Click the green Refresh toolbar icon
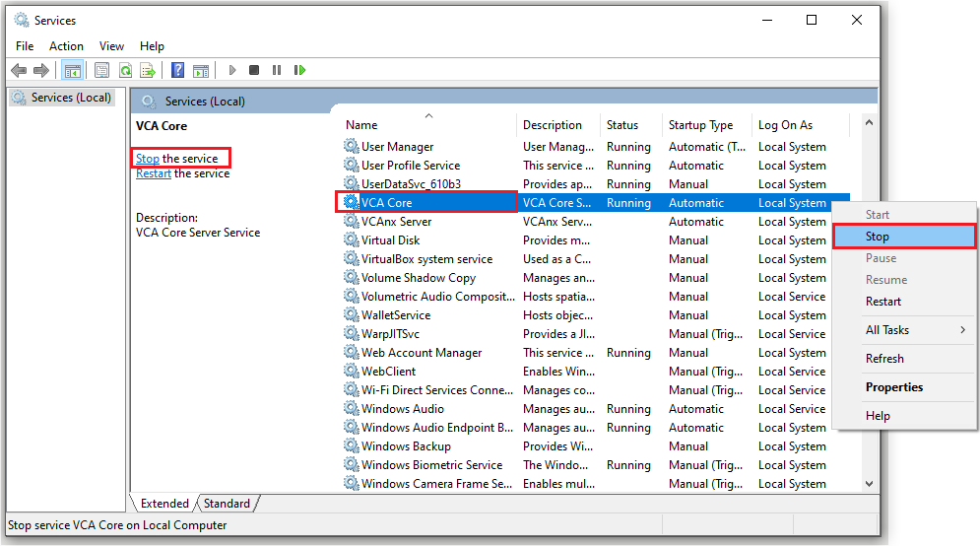This screenshot has width=980, height=546. tap(125, 70)
